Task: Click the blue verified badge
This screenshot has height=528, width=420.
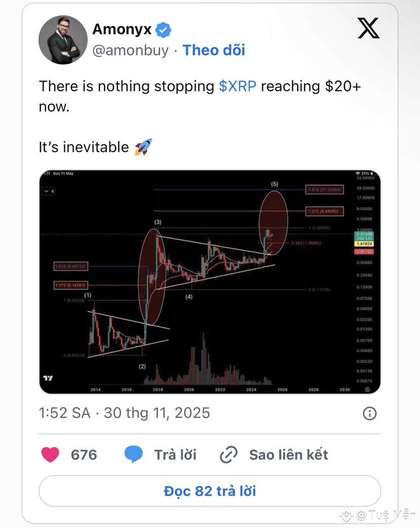Action: tap(163, 30)
